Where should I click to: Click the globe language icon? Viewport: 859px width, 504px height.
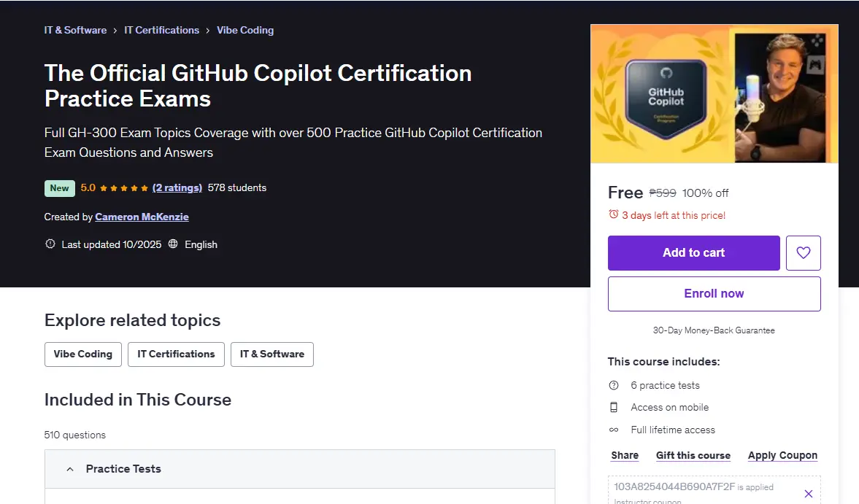[x=173, y=244]
